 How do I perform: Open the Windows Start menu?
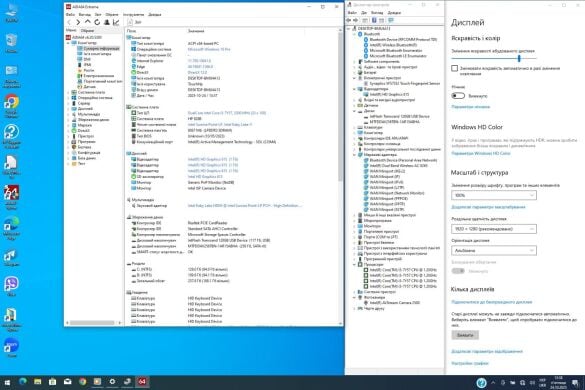[7, 382]
